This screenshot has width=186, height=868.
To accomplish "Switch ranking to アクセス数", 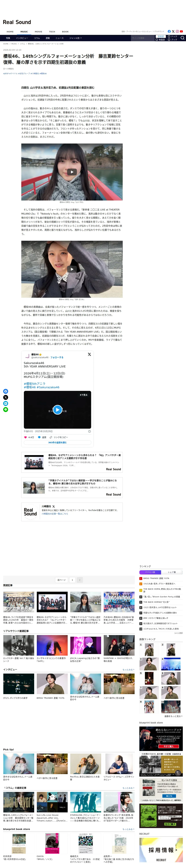I will coord(150,572).
